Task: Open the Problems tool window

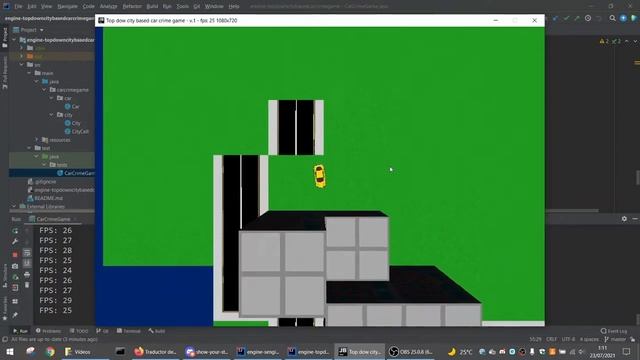Action: pos(48,331)
